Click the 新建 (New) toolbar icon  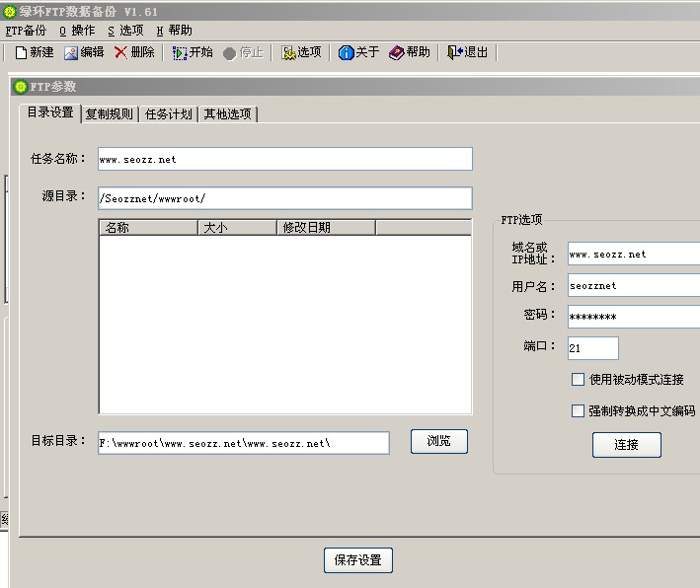tap(21, 52)
